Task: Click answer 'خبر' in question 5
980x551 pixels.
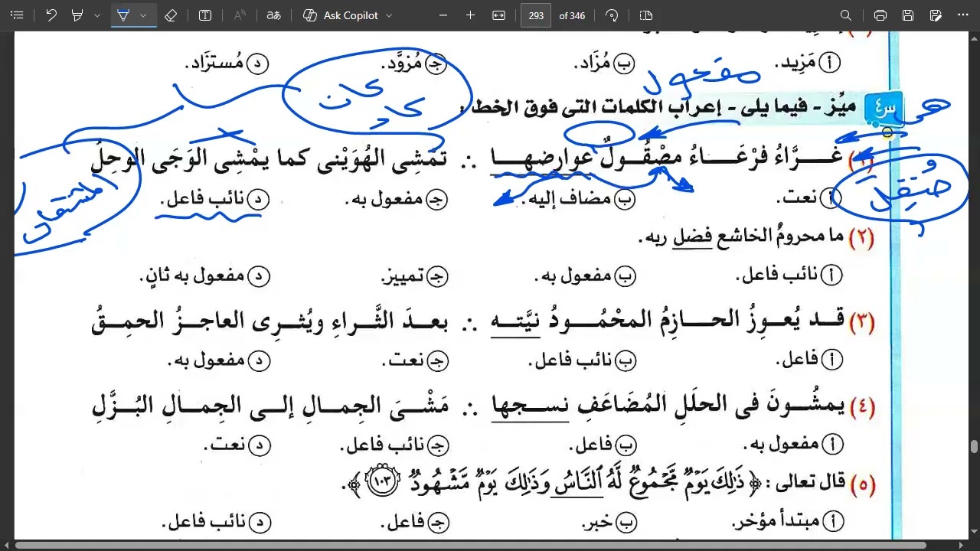Action: click(x=609, y=522)
